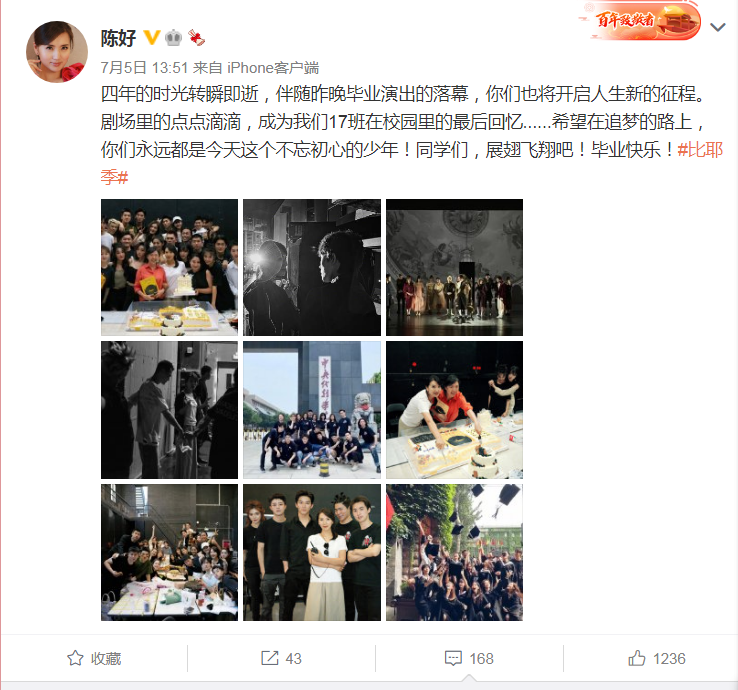Image resolution: width=738 pixels, height=690 pixels.
Task: Open the group photo with cake thumbnail
Action: 169,267
